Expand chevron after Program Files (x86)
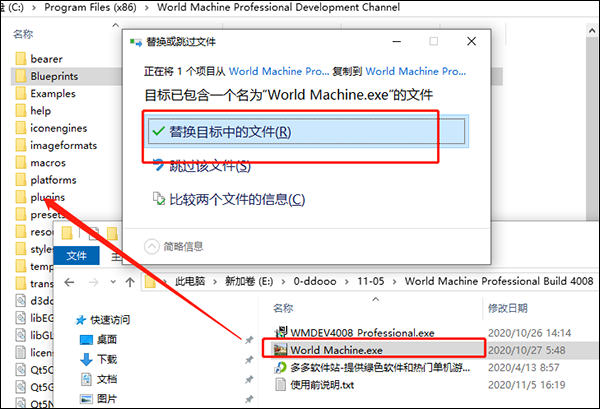Screen dimensions: 600x409 pyautogui.click(x=147, y=8)
